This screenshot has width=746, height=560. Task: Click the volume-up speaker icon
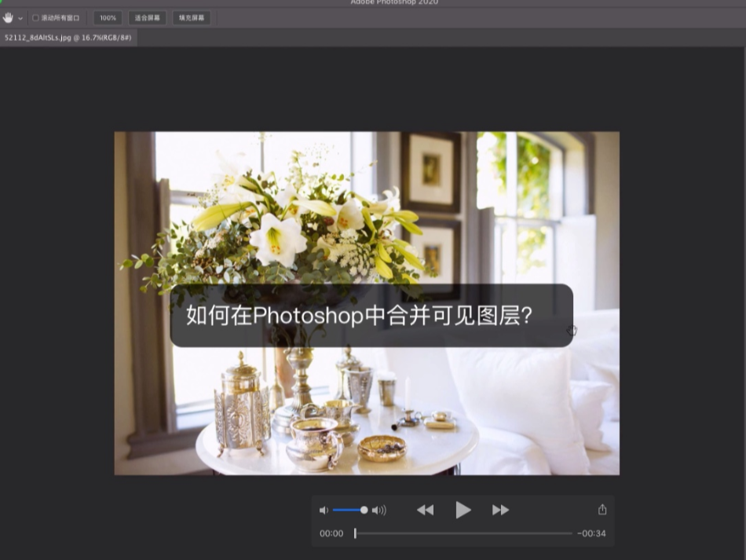coord(379,510)
